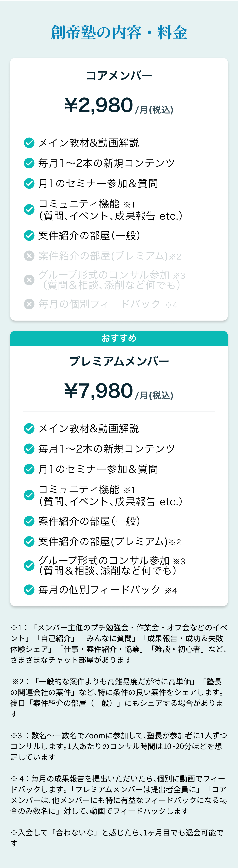The width and height of the screenshot is (238, 868).
Task: Select the プレミアムメンバー plan heading
Action: click(119, 361)
